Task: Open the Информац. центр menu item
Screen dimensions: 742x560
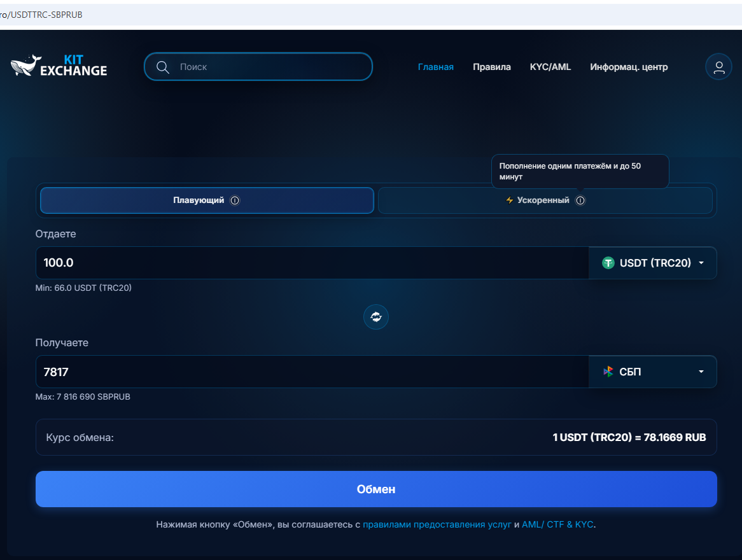Action: (629, 67)
